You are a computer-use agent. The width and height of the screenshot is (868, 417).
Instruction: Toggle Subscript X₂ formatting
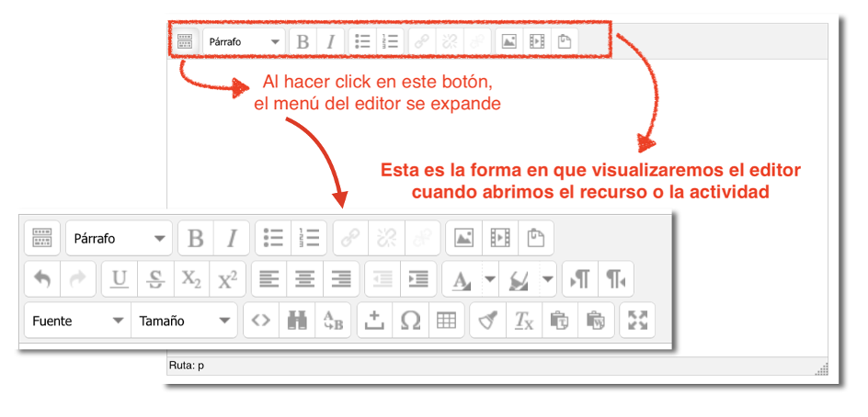click(191, 280)
